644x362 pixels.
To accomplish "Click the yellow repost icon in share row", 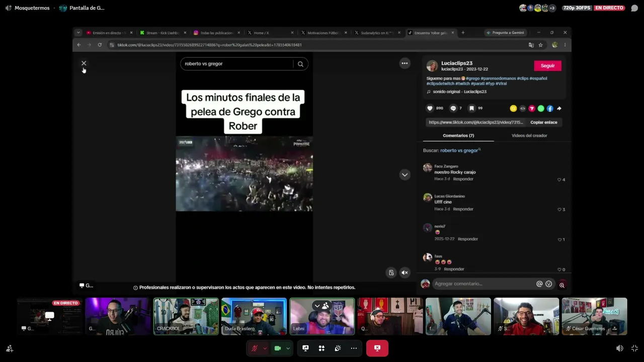I will click(513, 109).
